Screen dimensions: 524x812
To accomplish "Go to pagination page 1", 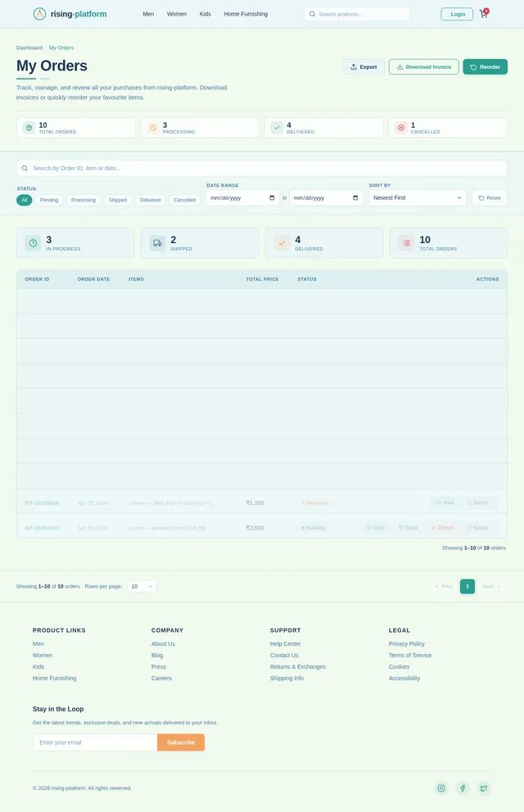I will click(468, 586).
